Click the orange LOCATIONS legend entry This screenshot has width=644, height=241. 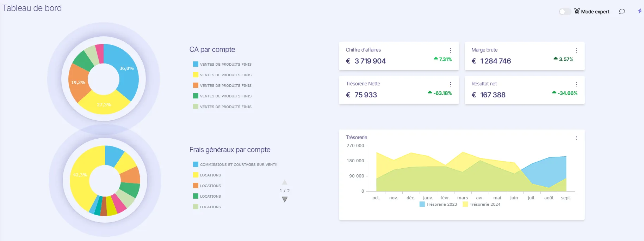[x=207, y=186]
